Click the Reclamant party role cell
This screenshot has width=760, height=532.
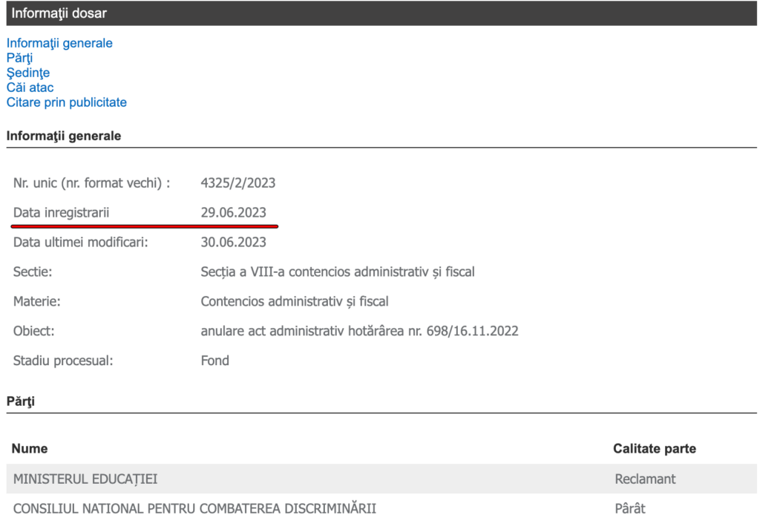645,479
